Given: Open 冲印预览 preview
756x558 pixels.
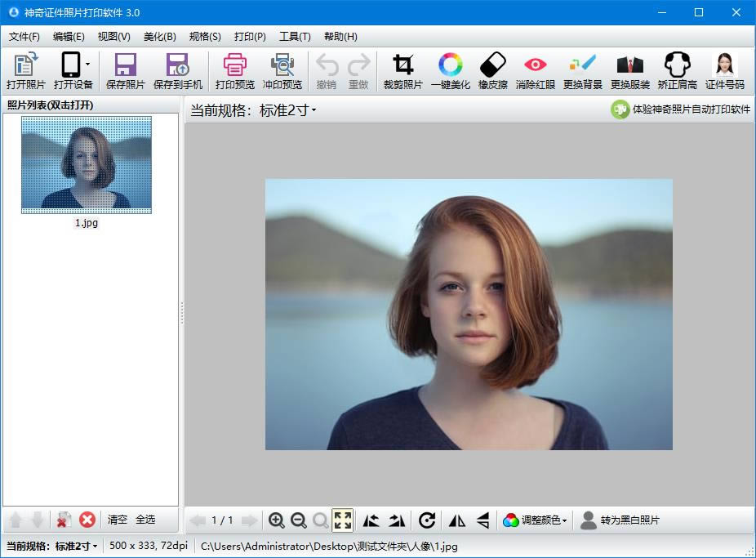Looking at the screenshot, I should click(x=282, y=71).
